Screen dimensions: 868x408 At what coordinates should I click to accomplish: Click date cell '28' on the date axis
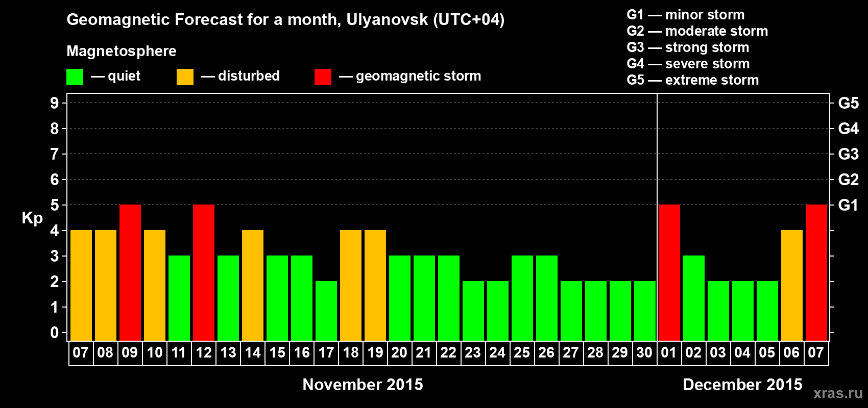tap(596, 353)
